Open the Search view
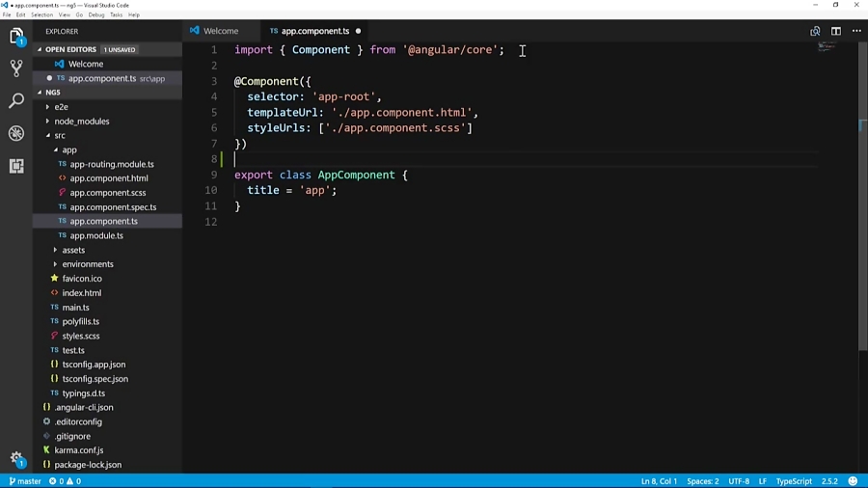Screen dimensions: 868x488 click(16, 100)
